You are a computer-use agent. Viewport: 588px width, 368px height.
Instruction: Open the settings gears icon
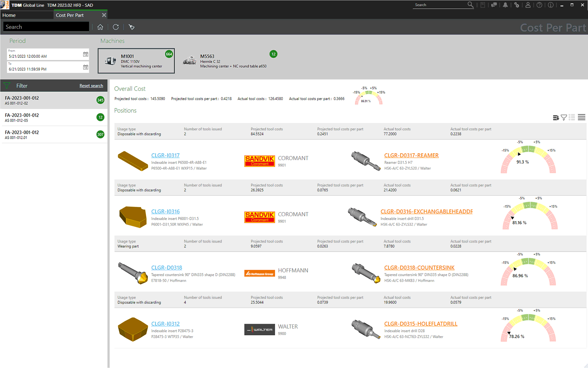point(517,5)
